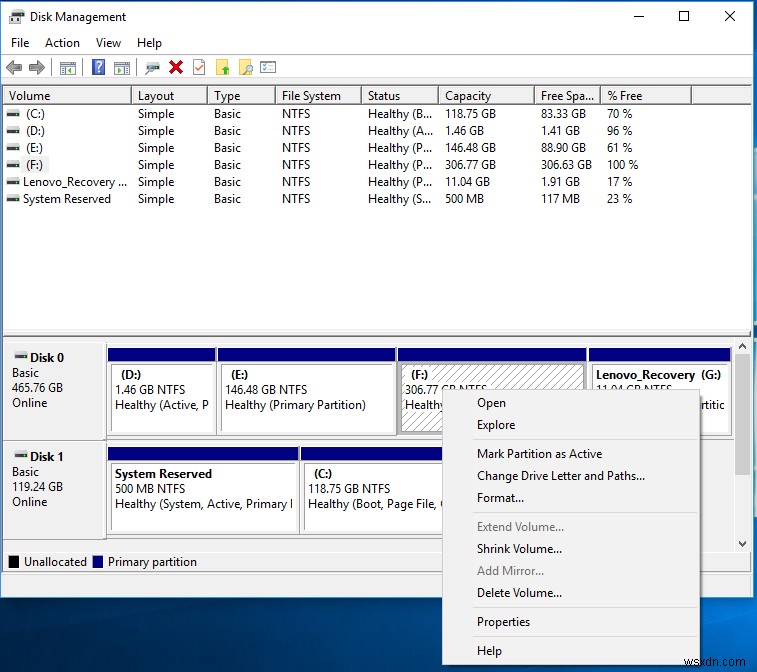Viewport: 757px width, 672px height.
Task: Click the yellow folder with green arrow icon
Action: pyautogui.click(x=222, y=67)
